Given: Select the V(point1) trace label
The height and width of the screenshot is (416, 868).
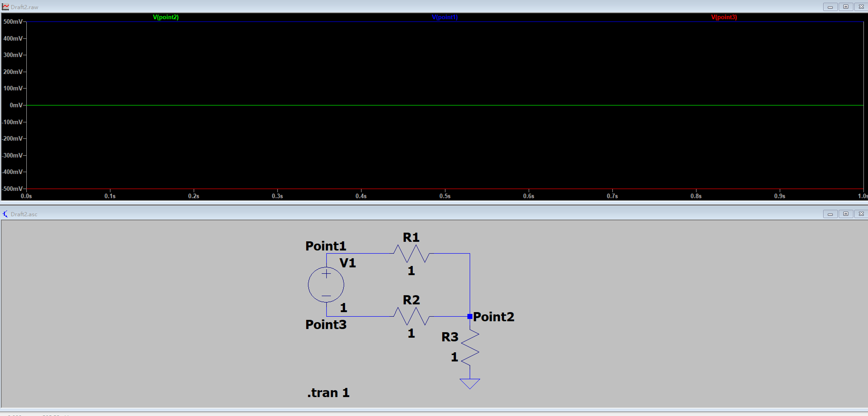Looking at the screenshot, I should point(445,17).
